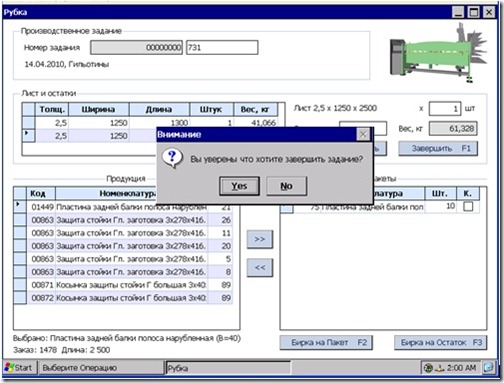
Task: Click the row selector of second sheet row
Action: tap(29, 136)
